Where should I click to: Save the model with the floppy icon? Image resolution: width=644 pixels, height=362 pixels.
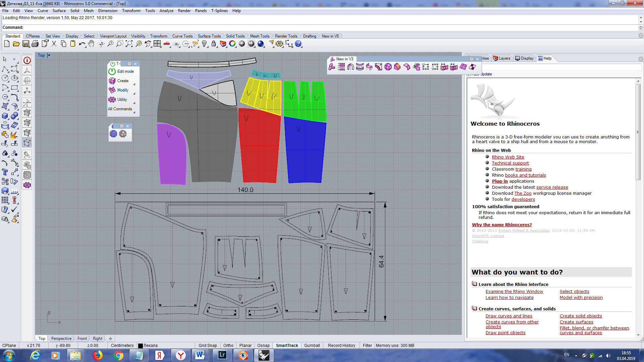point(25,44)
